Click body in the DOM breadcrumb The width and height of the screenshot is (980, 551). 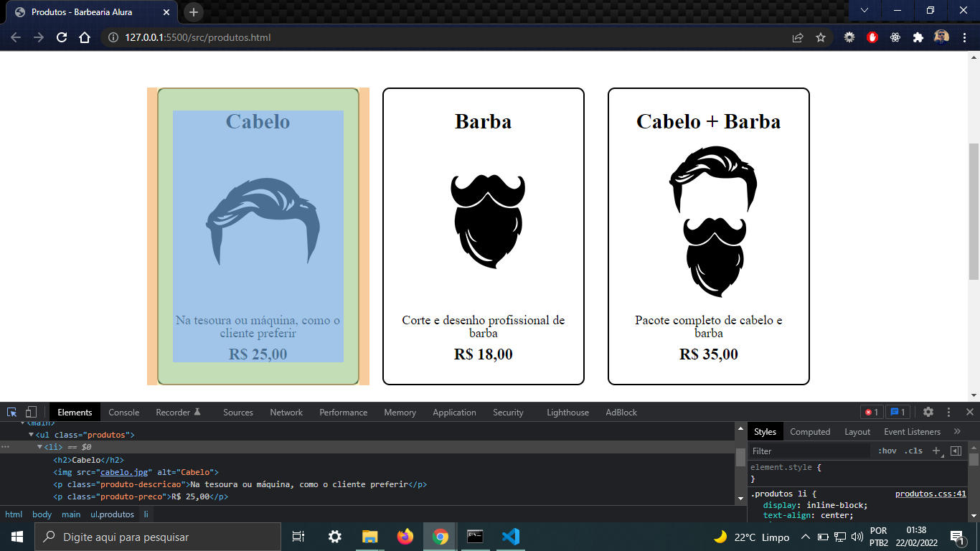click(x=42, y=514)
